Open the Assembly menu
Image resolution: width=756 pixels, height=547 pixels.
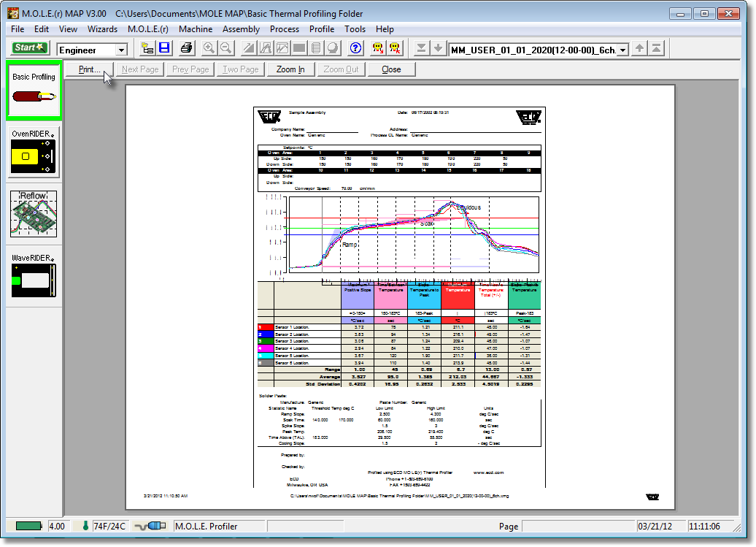(x=241, y=29)
